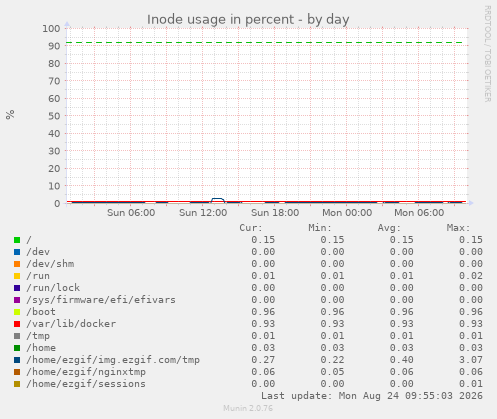Click the 50 y-axis label
497x419 pixels.
[x=54, y=116]
